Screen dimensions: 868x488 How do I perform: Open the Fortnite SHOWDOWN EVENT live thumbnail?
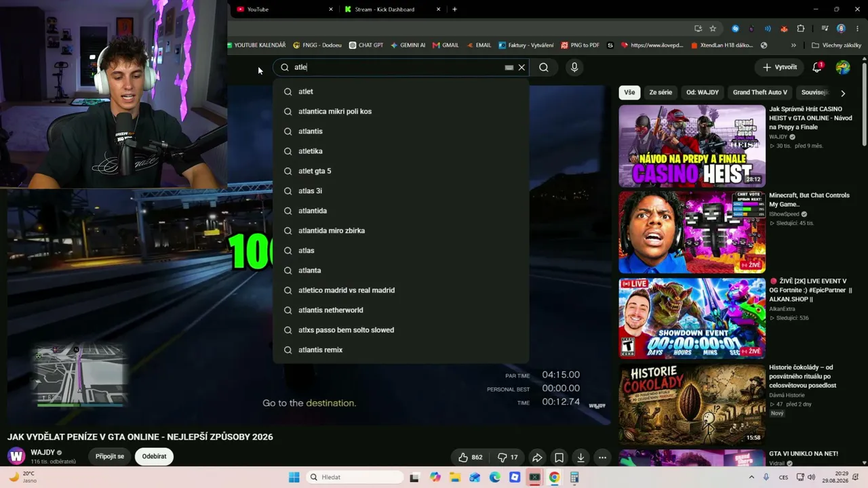click(x=692, y=319)
